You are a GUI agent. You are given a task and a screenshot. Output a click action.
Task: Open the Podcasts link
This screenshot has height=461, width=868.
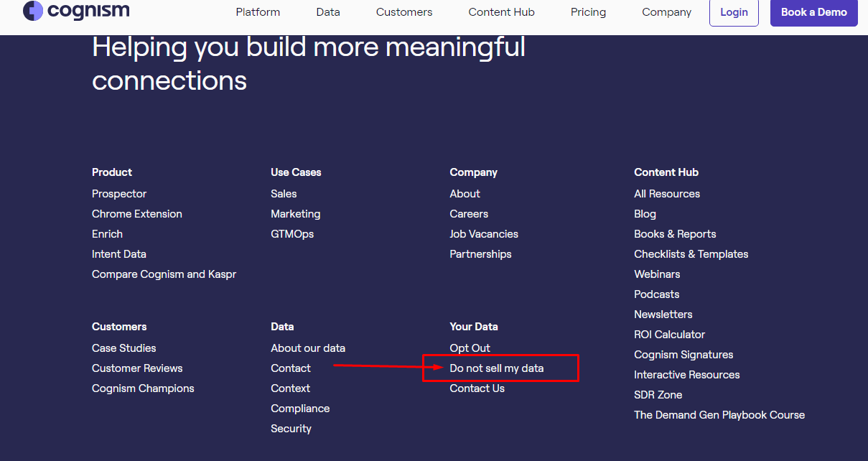coord(657,294)
